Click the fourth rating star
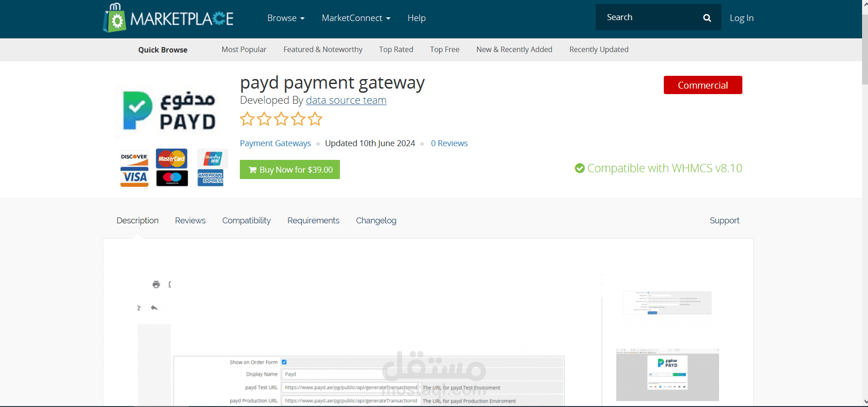The width and height of the screenshot is (868, 407). (x=298, y=119)
